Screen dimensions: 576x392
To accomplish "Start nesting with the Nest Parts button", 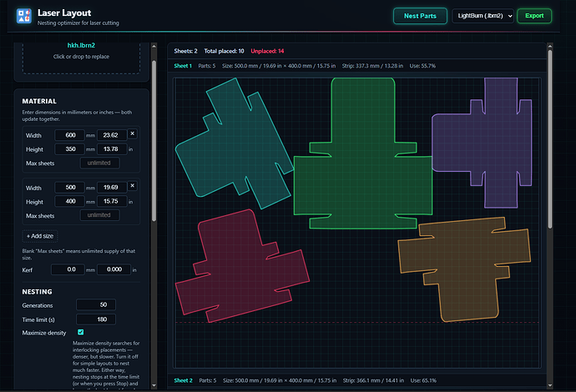I will (420, 16).
